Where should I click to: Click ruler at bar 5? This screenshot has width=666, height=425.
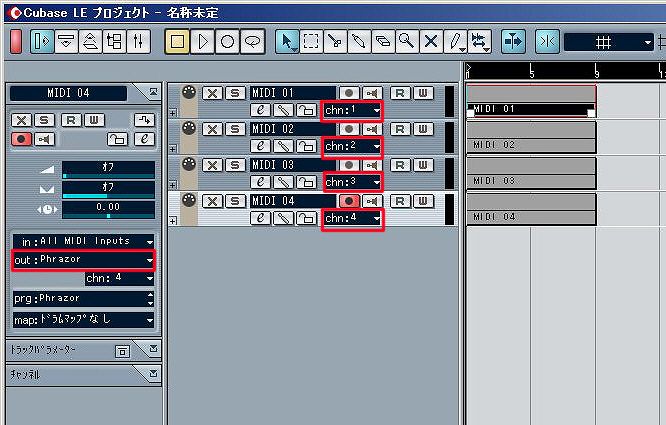click(x=531, y=71)
